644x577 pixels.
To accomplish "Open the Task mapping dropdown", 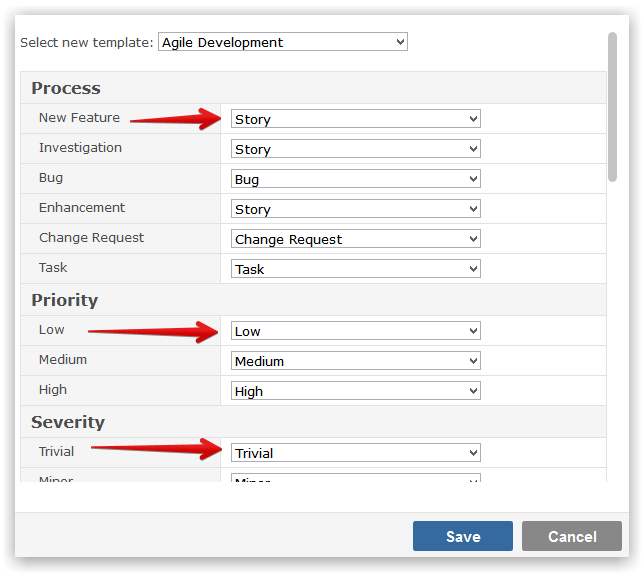I will (356, 269).
